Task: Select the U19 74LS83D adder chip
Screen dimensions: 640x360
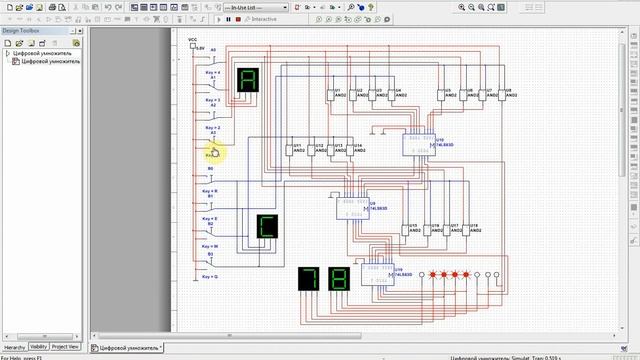Action: click(x=378, y=275)
